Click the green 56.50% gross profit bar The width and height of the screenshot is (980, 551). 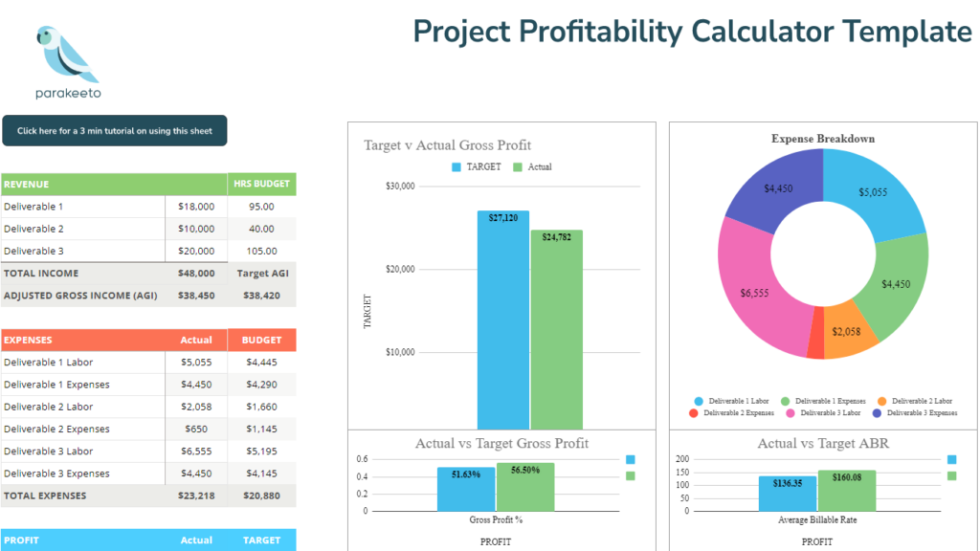pos(525,486)
